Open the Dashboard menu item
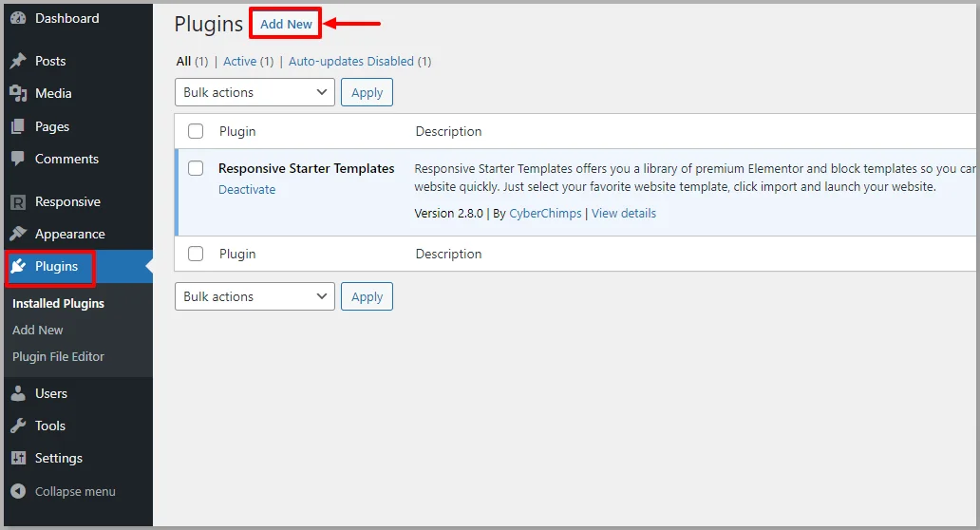 (x=66, y=18)
